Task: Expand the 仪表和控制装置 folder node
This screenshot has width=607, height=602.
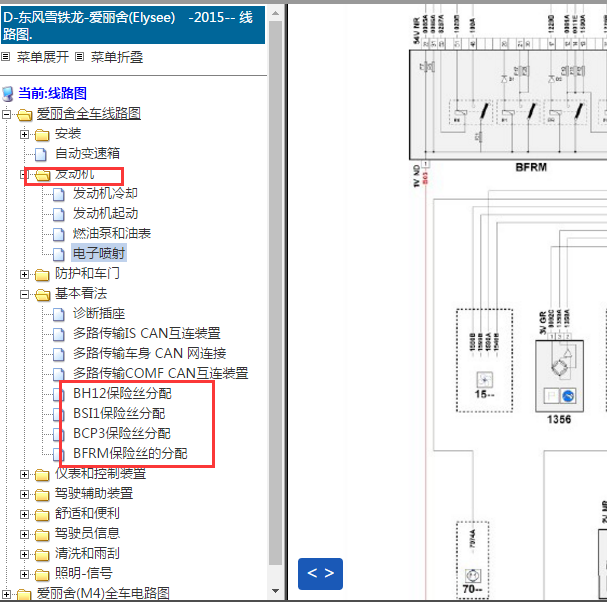Action: (x=24, y=474)
